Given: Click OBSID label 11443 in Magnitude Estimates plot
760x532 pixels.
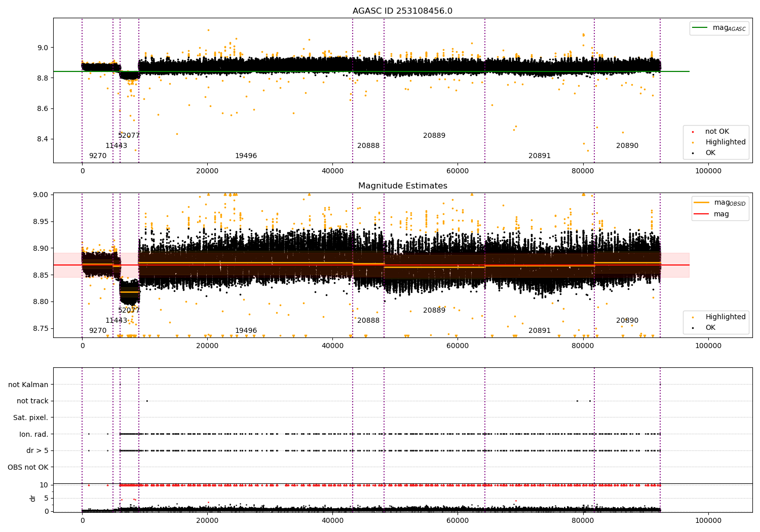Looking at the screenshot, I should point(117,320).
